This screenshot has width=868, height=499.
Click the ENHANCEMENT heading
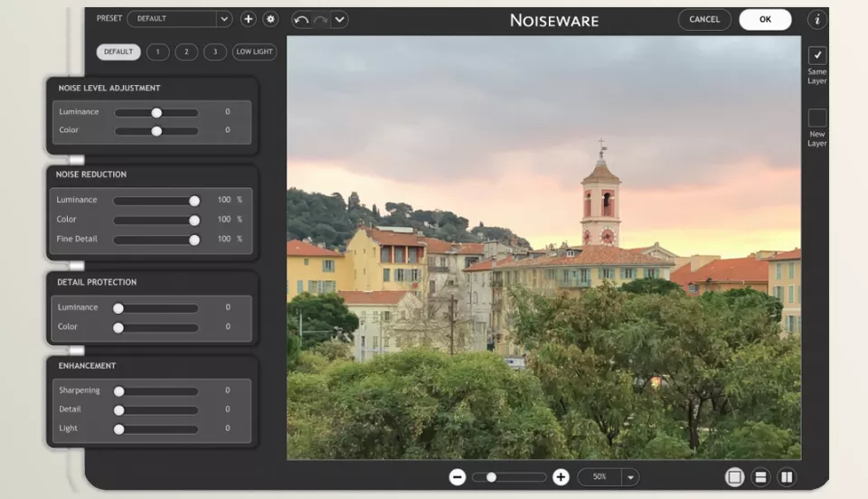87,366
